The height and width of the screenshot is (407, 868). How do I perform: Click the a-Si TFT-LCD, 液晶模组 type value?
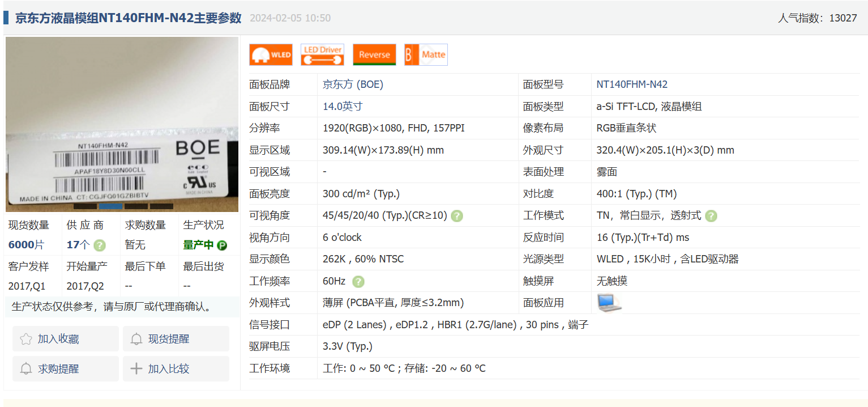(x=649, y=107)
